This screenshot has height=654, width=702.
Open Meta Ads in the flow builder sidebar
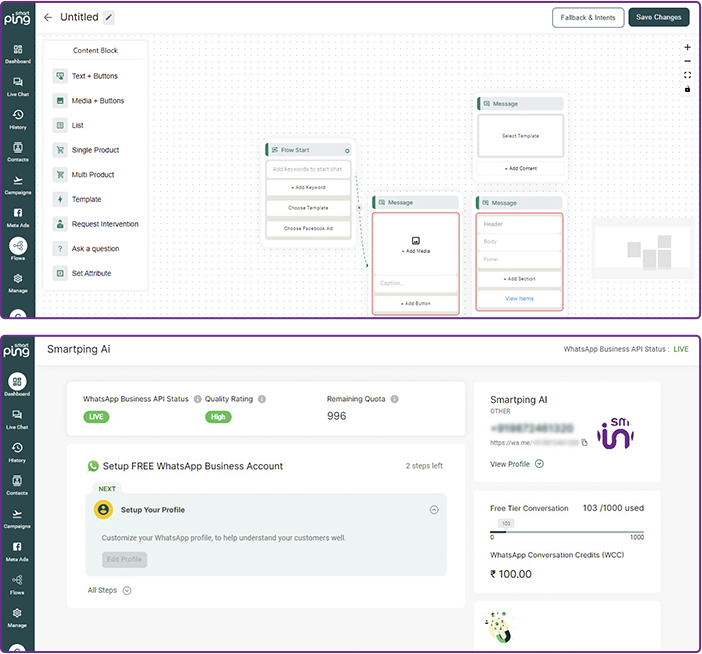18,218
